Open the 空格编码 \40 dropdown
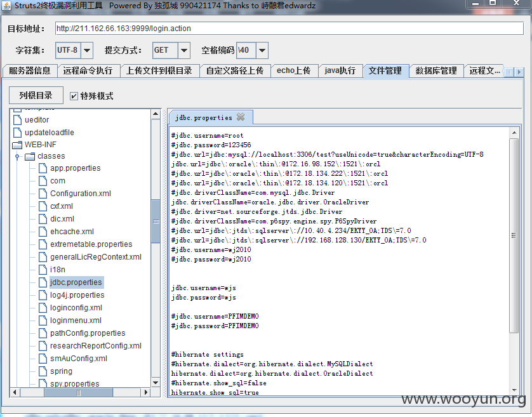532x417 pixels. click(x=262, y=50)
